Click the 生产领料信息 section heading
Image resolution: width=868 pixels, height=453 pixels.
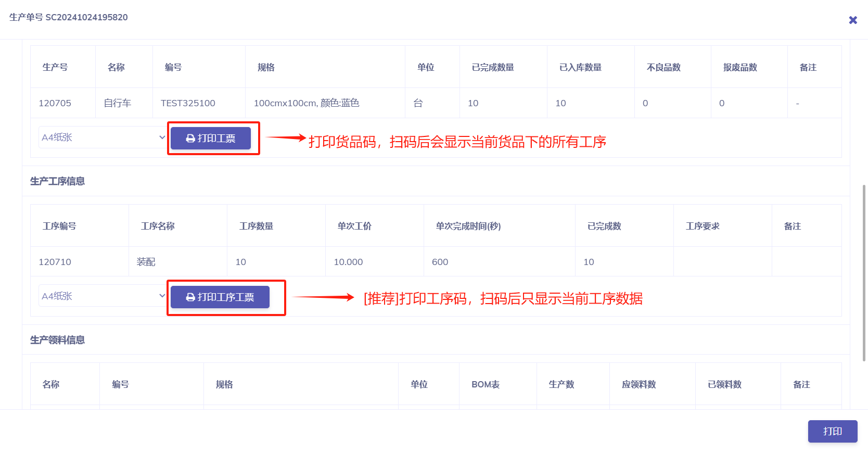(x=57, y=340)
